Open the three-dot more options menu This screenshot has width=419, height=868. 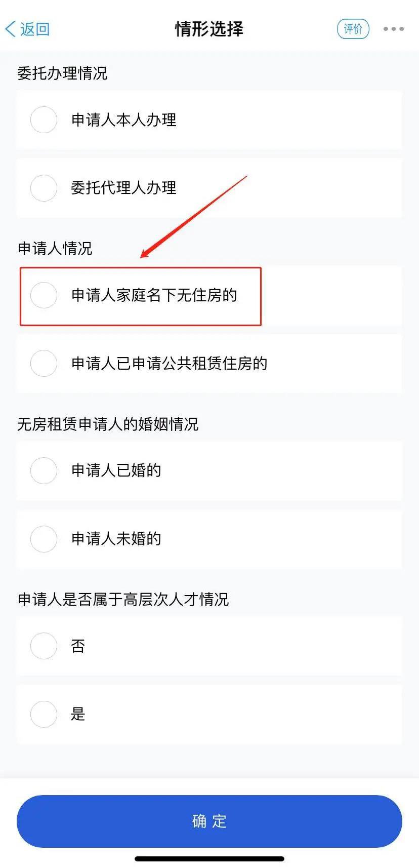coord(393,29)
